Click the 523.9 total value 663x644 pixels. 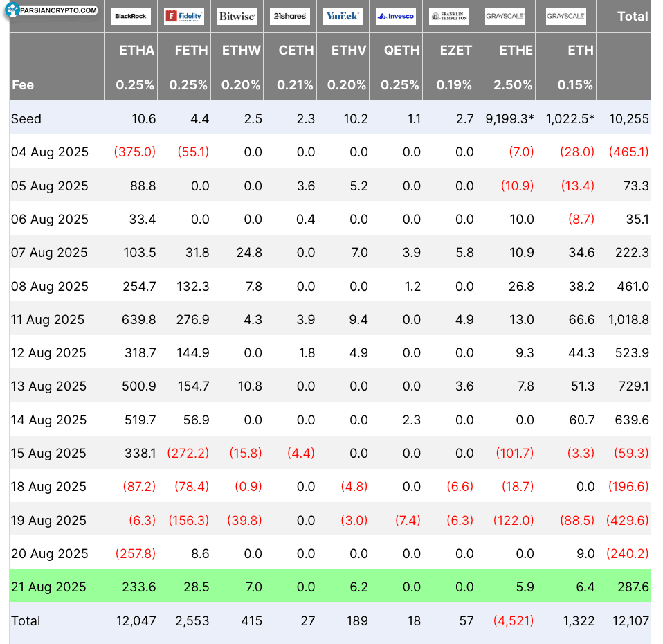pos(632,353)
